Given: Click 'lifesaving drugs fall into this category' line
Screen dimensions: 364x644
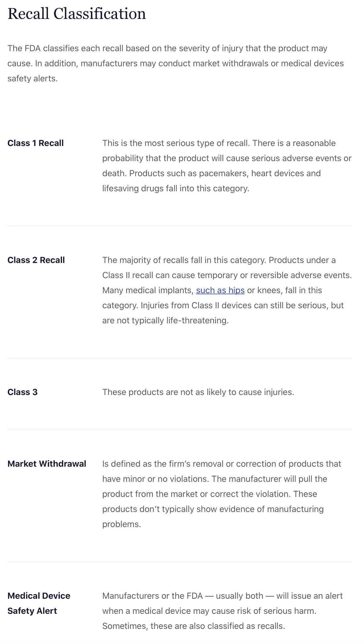Looking at the screenshot, I should [x=176, y=188].
